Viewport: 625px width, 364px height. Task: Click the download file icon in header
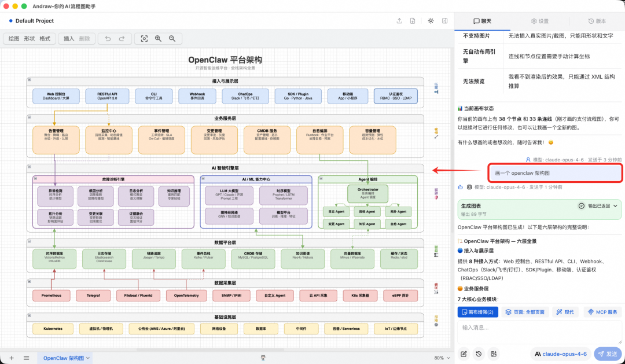point(413,21)
